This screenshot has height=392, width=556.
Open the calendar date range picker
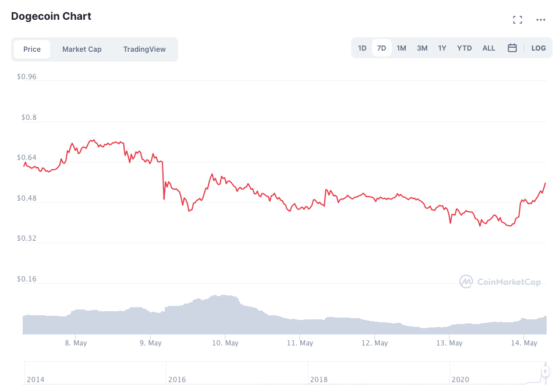pos(512,48)
